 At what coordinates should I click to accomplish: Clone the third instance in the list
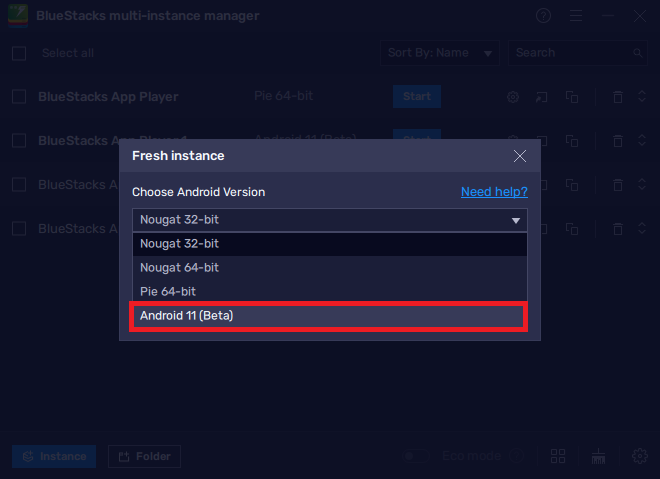click(x=572, y=185)
